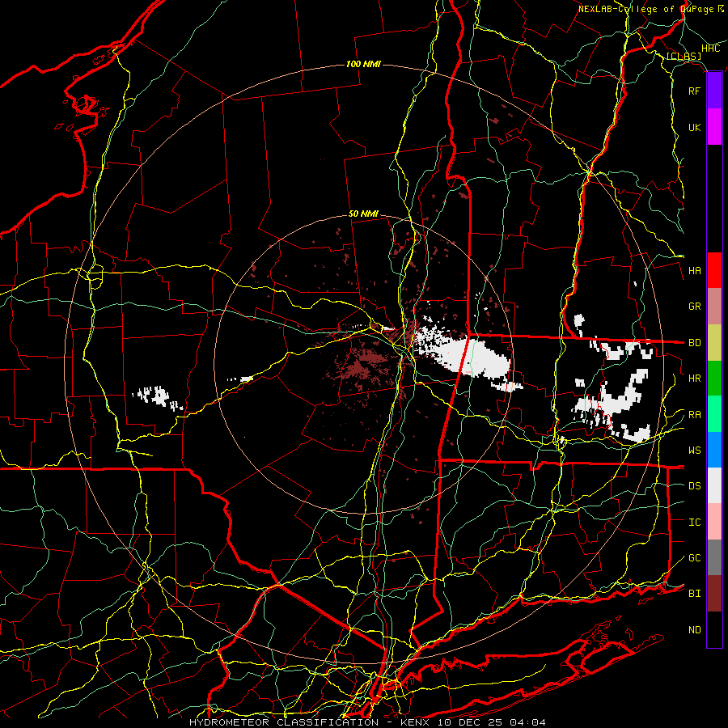Click the HHC product code label
The image size is (728, 728).
710,49
